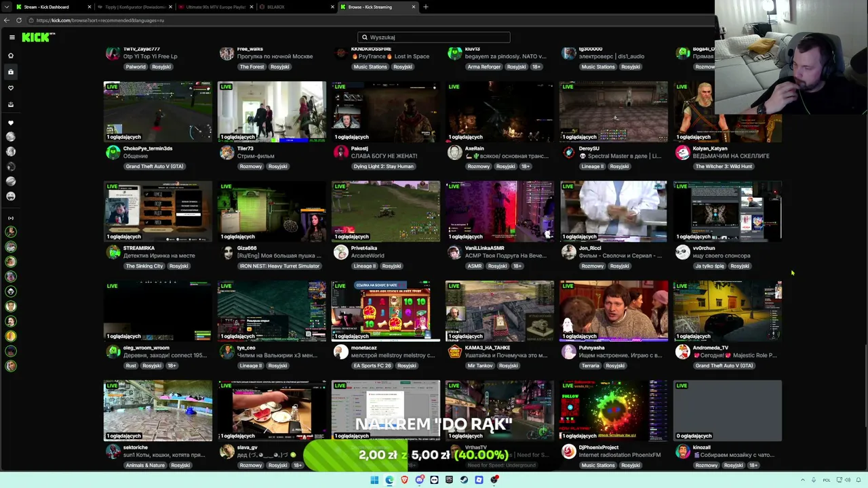Open Jon_Ricci channel avatar
Viewport: 868px width, 488px height.
[x=569, y=252]
